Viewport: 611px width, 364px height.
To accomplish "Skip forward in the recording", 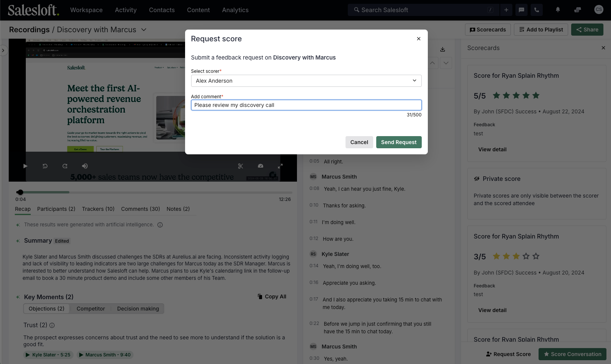I will point(65,166).
